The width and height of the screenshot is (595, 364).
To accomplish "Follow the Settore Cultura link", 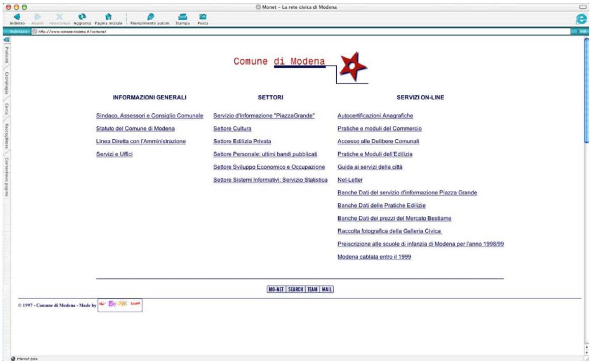I will tap(232, 128).
